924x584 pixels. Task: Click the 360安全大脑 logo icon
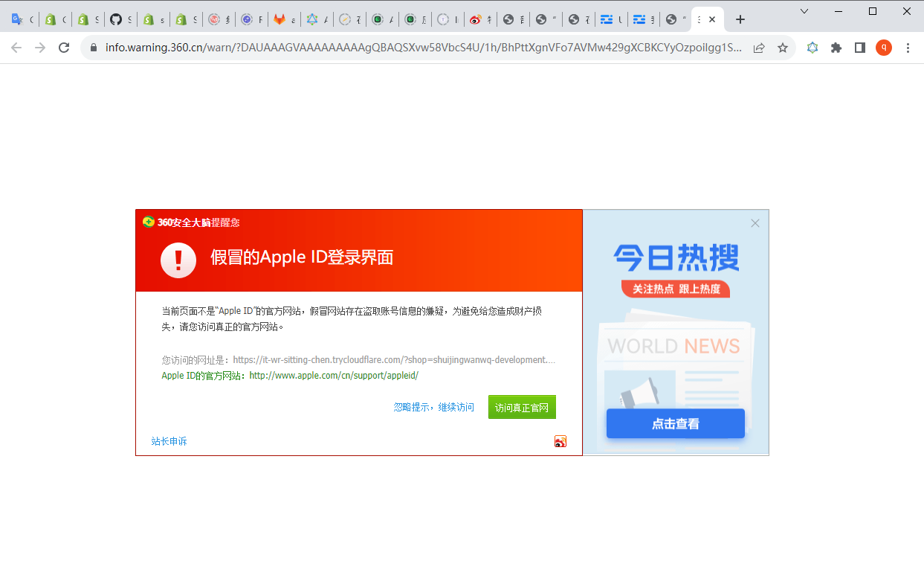tap(149, 222)
